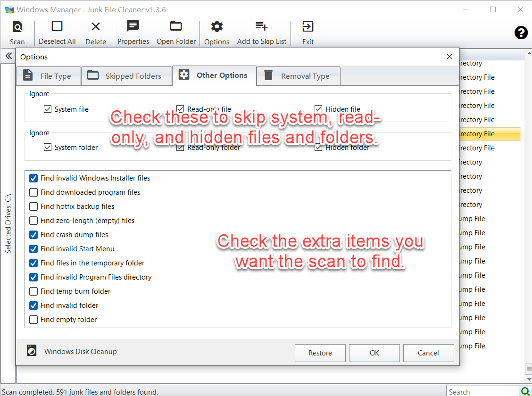Toggle the Hidden file checkbox
This screenshot has height=396, width=532.
(318, 109)
